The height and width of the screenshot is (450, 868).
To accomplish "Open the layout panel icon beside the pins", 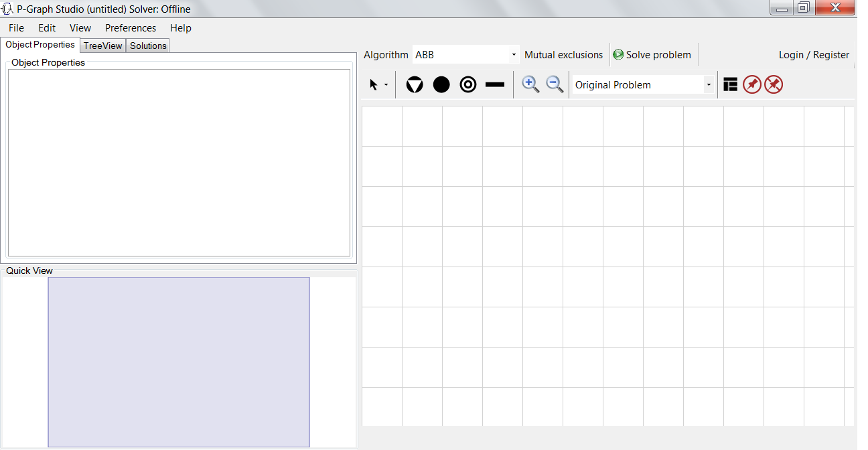I will pyautogui.click(x=729, y=84).
